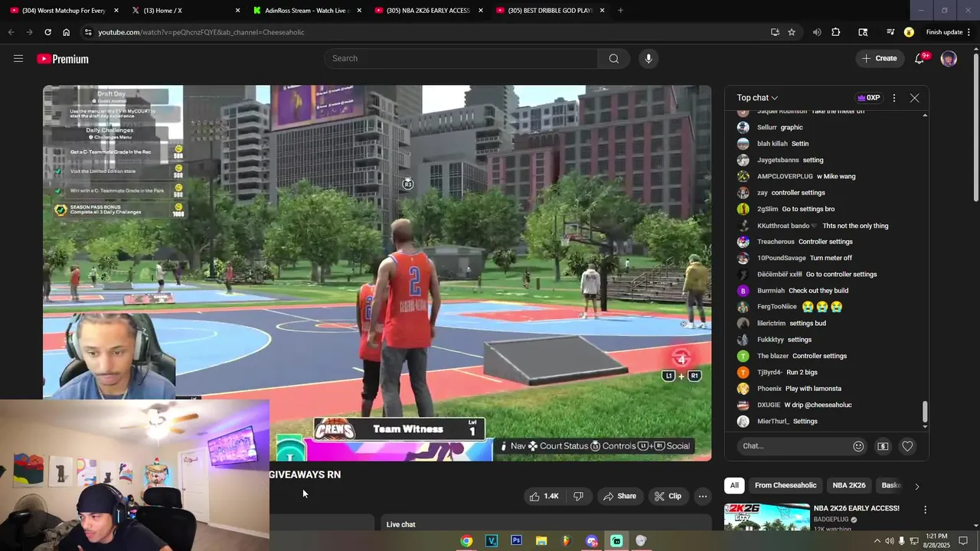The width and height of the screenshot is (980, 551).
Task: Share the video
Action: [x=619, y=496]
